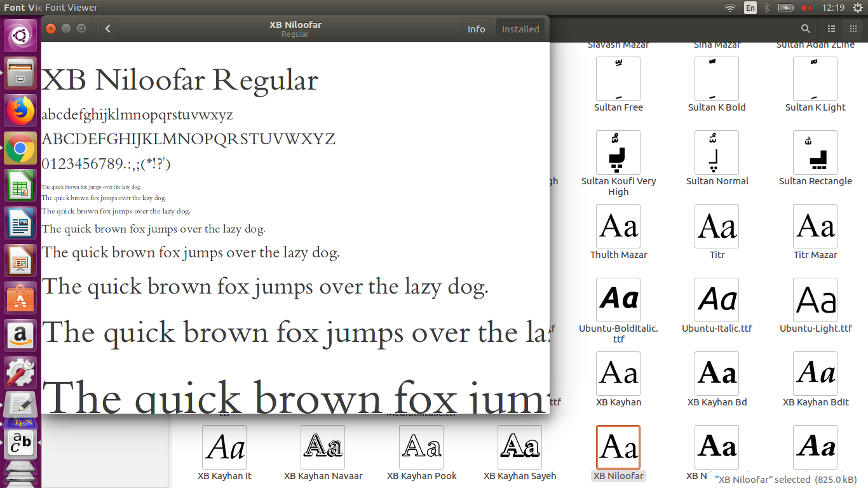The image size is (868, 488).
Task: Open the search icon in the font list window
Action: (806, 29)
